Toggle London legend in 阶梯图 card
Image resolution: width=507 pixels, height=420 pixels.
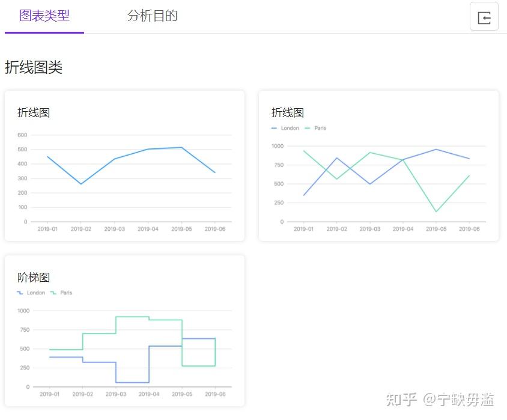coord(31,293)
